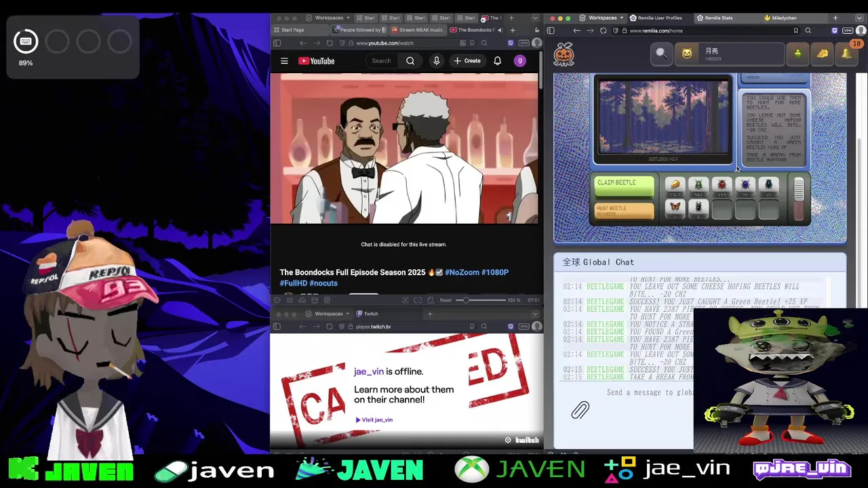Click Reset zoom in the status bar
This screenshot has height=488, width=868.
446,300
